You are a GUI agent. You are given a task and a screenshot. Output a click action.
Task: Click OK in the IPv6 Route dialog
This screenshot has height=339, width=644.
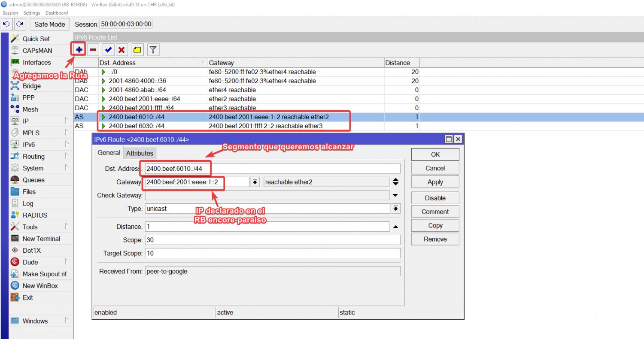[x=435, y=154]
